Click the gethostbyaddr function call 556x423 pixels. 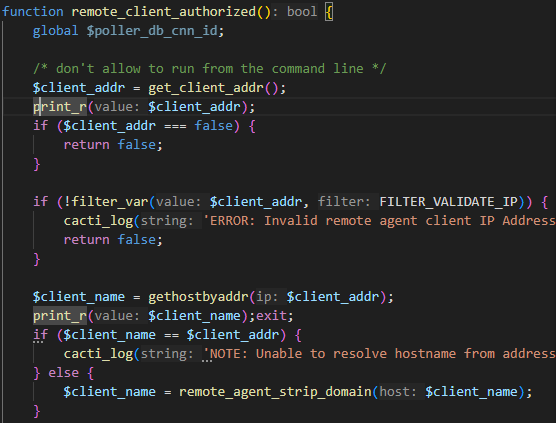[198, 297]
